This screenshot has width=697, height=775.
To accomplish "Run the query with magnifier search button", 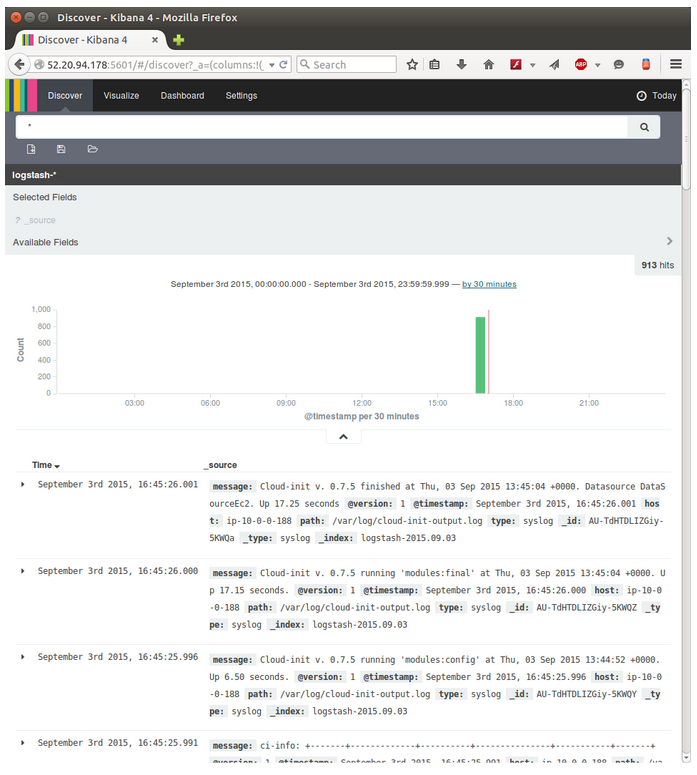I will (644, 128).
